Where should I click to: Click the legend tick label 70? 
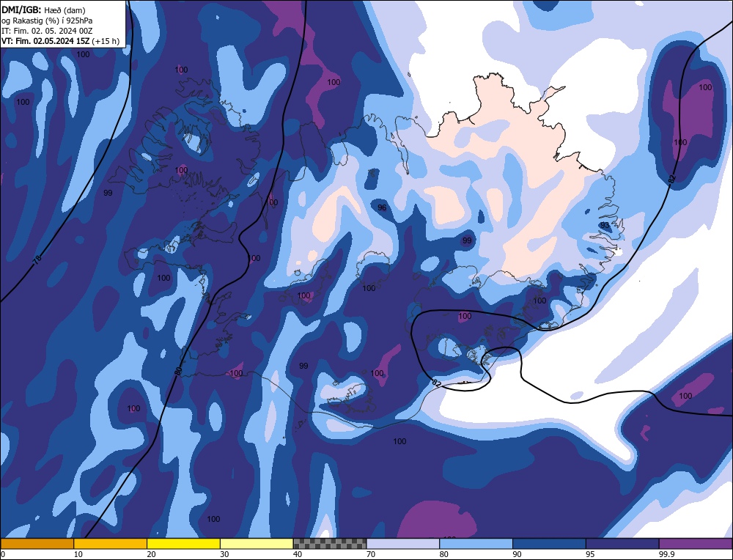point(371,554)
